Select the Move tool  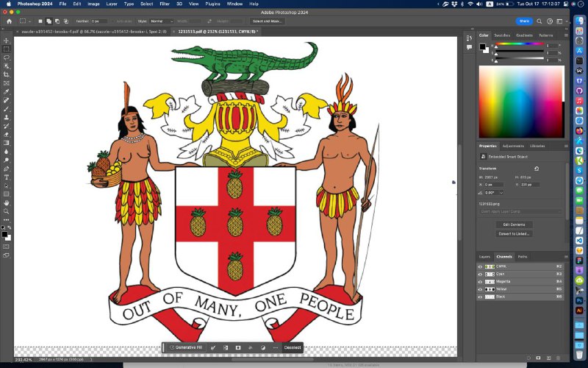coord(7,40)
